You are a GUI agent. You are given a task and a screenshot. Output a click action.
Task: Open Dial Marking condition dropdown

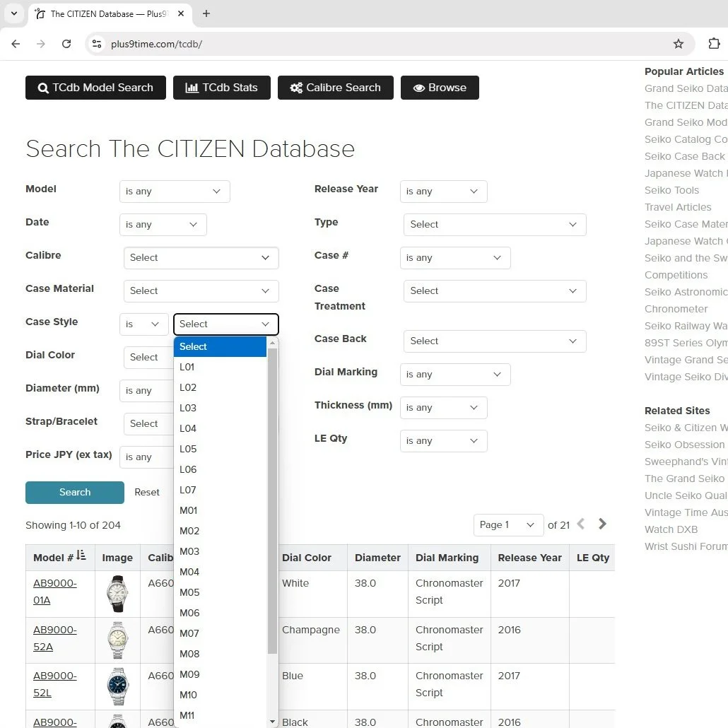pyautogui.click(x=455, y=374)
